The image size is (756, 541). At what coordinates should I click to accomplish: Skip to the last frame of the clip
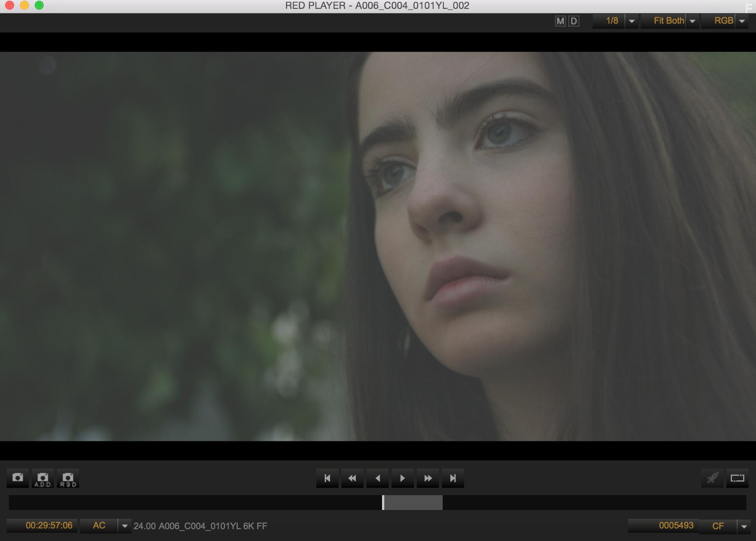click(x=453, y=478)
